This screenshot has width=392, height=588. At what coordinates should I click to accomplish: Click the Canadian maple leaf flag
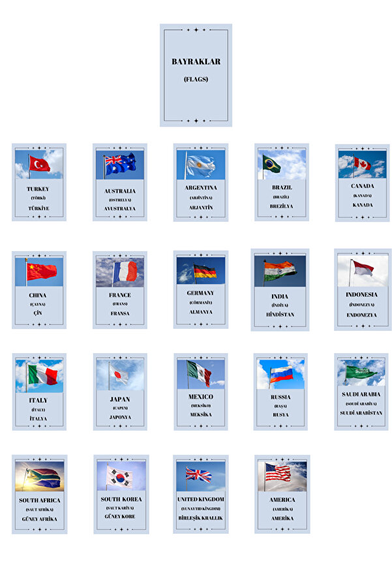pyautogui.click(x=362, y=163)
